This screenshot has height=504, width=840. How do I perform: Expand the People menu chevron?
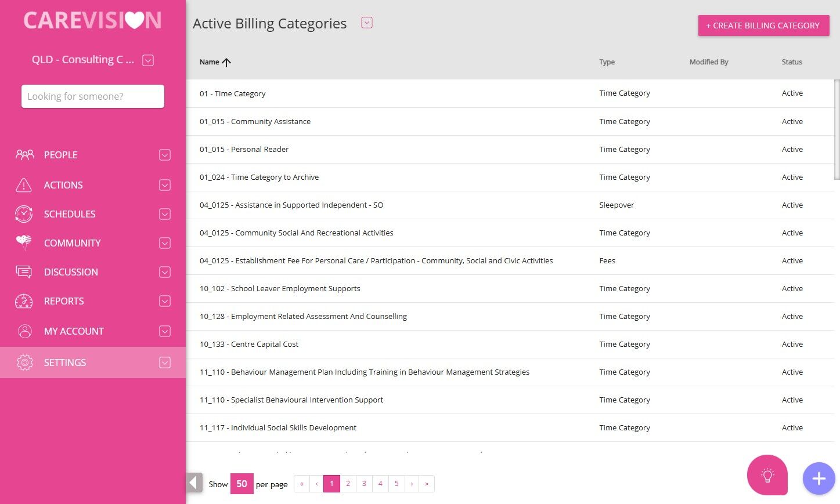(165, 155)
